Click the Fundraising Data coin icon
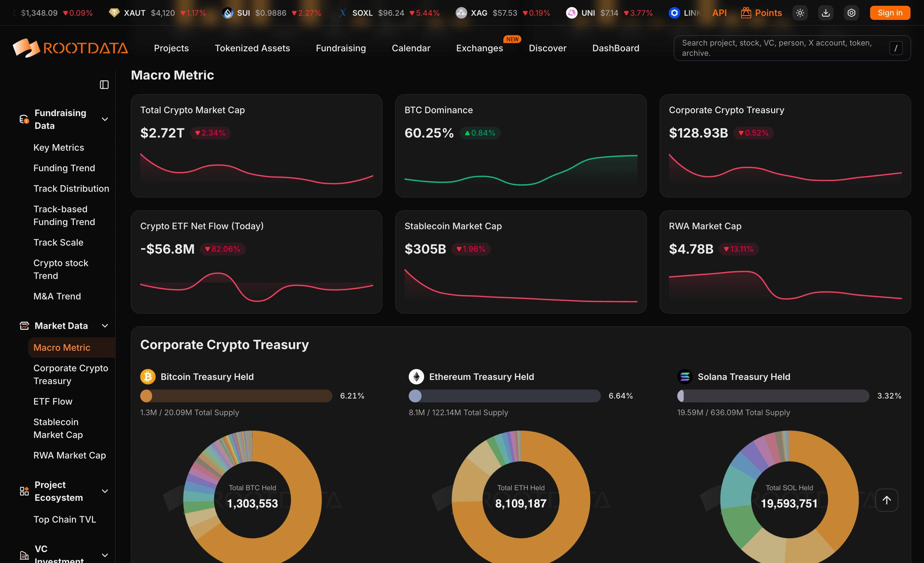The height and width of the screenshot is (563, 924). (24, 119)
